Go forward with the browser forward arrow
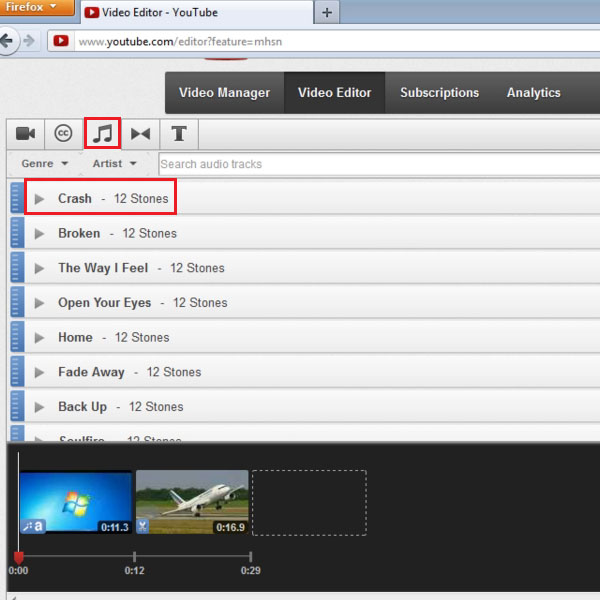 tap(29, 41)
